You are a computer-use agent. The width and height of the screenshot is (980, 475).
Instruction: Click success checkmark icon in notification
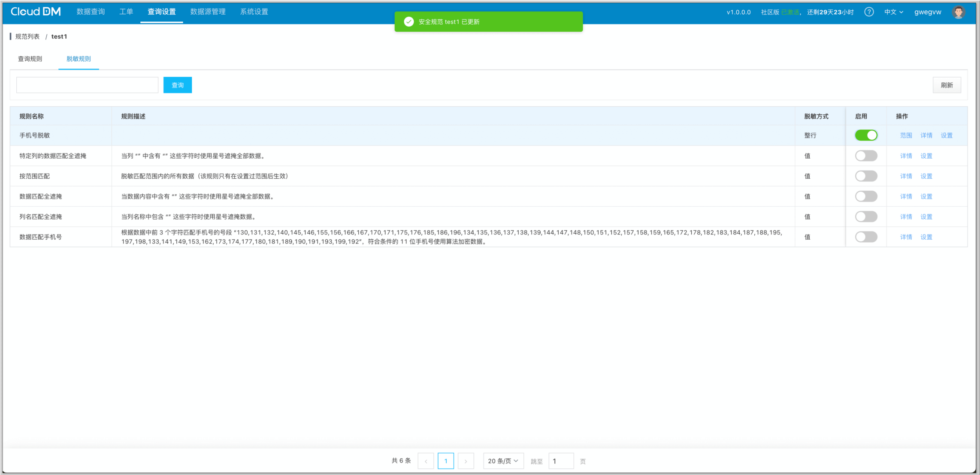[x=409, y=22]
